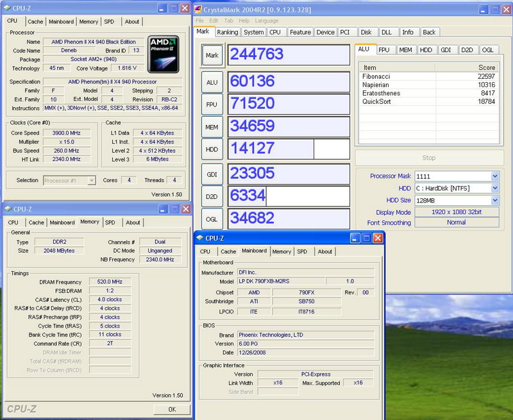The height and width of the screenshot is (420, 513).
Task: Launch the OGL benchmark button
Action: pos(212,219)
